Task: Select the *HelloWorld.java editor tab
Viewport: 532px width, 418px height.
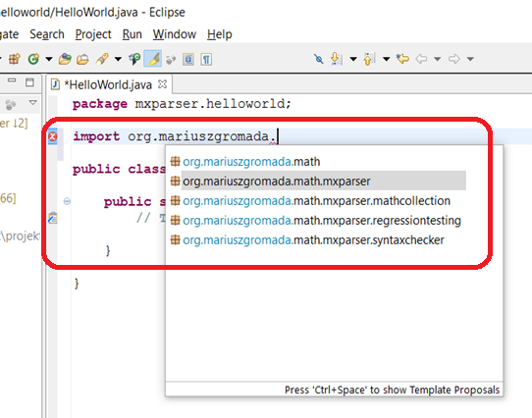Action: 108,84
